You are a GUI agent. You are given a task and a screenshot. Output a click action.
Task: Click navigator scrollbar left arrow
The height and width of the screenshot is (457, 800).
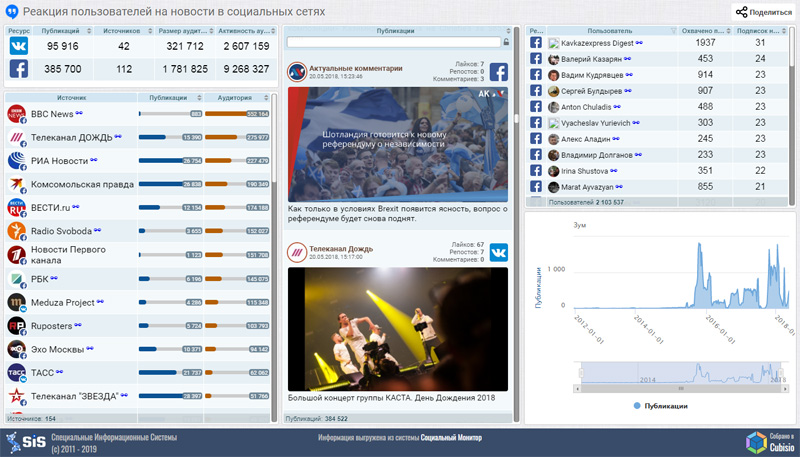point(578,389)
